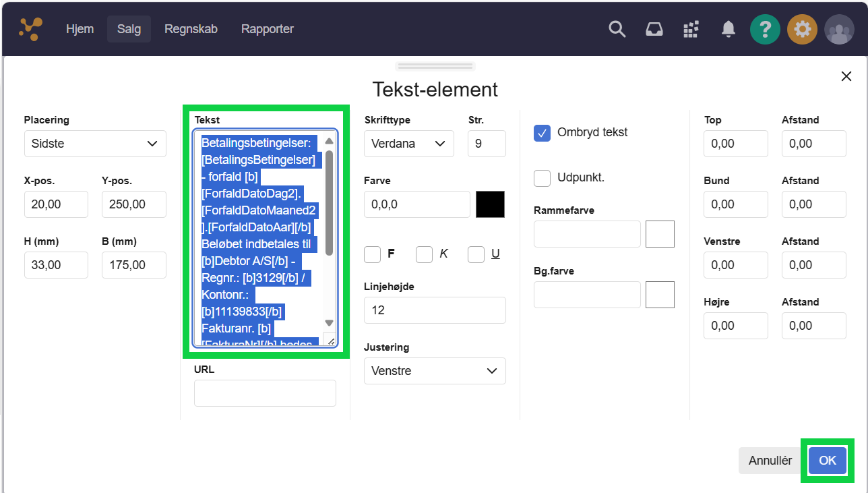Open help question mark icon
The width and height of the screenshot is (868, 493).
[x=765, y=30]
